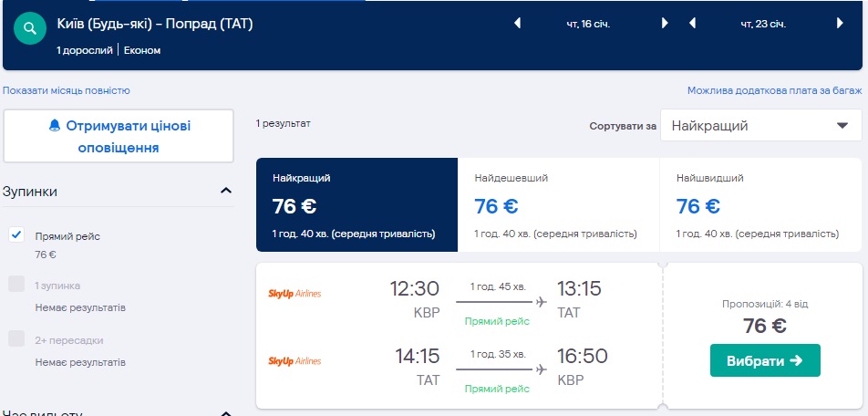Collapse the Зупинки filter section
The width and height of the screenshot is (868, 416).
coord(226,191)
